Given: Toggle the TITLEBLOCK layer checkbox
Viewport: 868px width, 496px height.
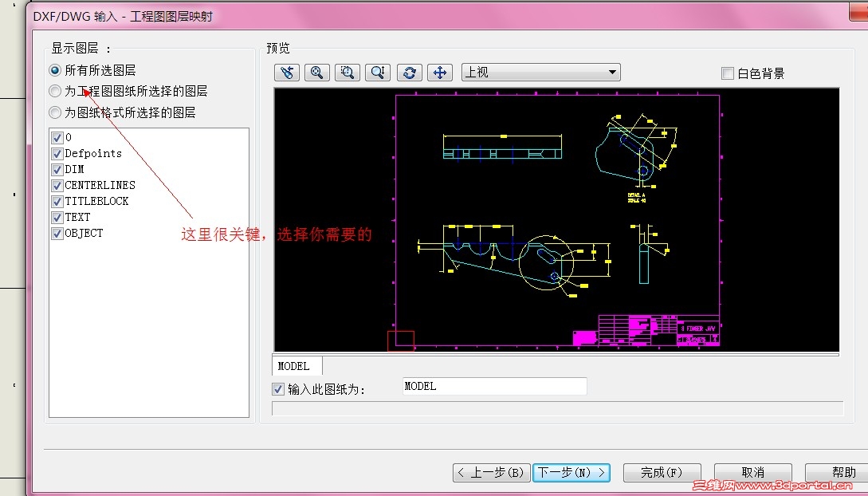Looking at the screenshot, I should pos(57,202).
